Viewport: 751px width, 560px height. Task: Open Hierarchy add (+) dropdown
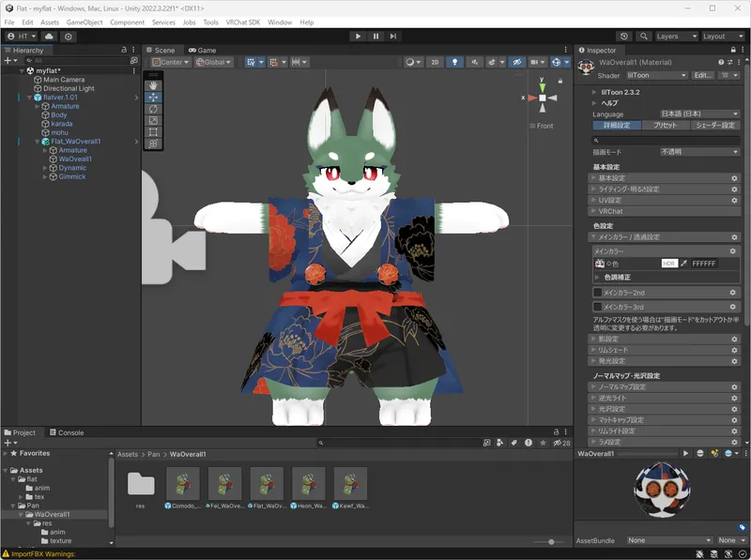pyautogui.click(x=10, y=60)
